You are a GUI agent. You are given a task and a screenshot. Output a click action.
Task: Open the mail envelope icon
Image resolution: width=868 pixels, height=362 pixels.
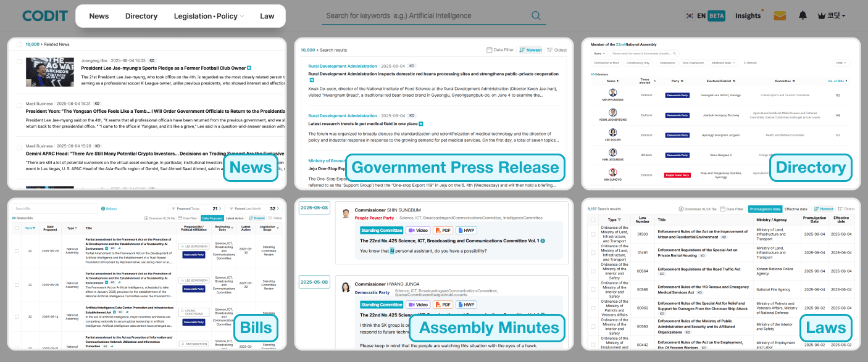click(780, 15)
